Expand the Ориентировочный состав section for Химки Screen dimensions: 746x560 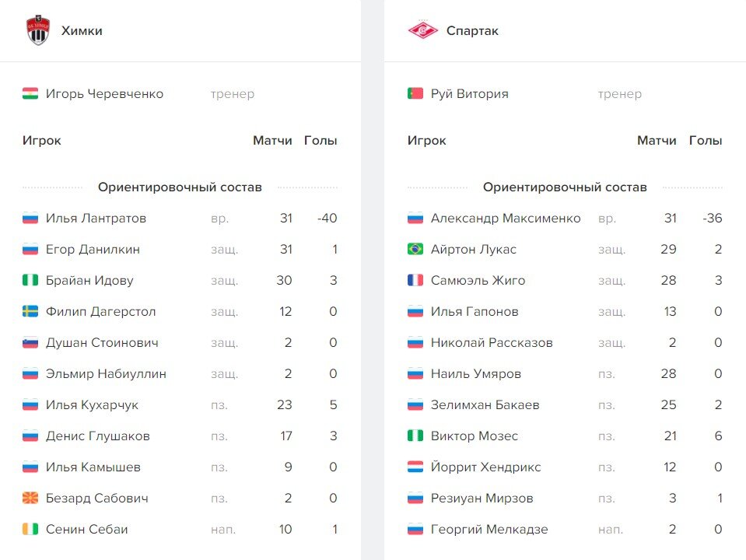coord(179,187)
